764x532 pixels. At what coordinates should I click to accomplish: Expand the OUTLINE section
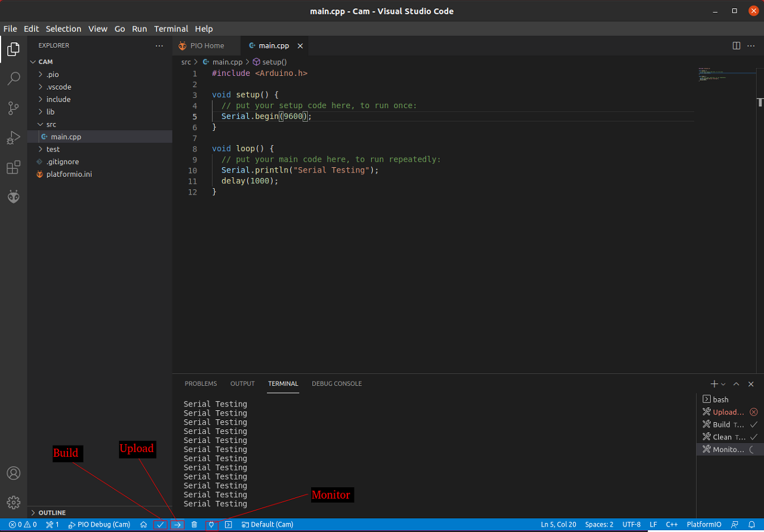[x=100, y=512]
